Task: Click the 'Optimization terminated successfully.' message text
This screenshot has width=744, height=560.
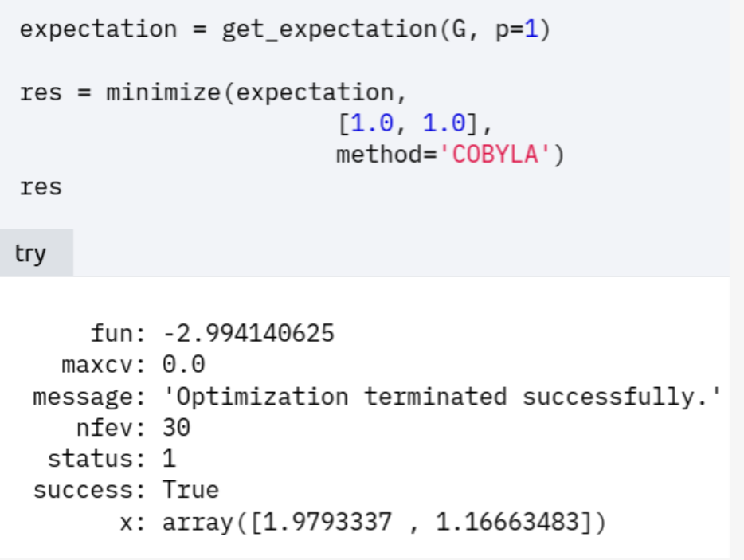Action: click(442, 397)
